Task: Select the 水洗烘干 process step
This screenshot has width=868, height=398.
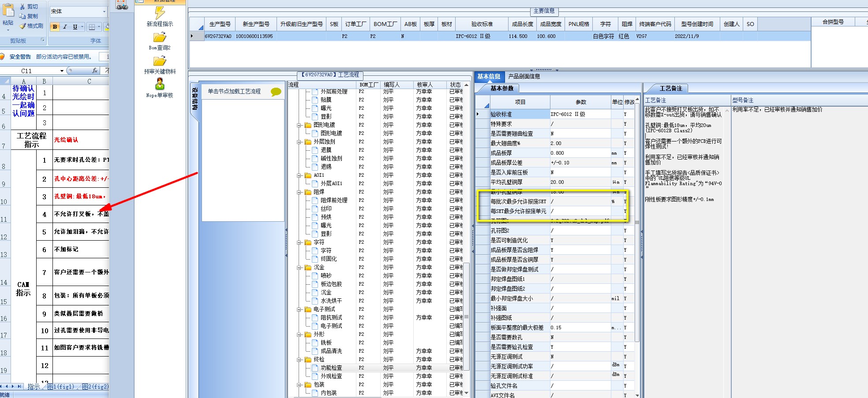Action: [331, 301]
